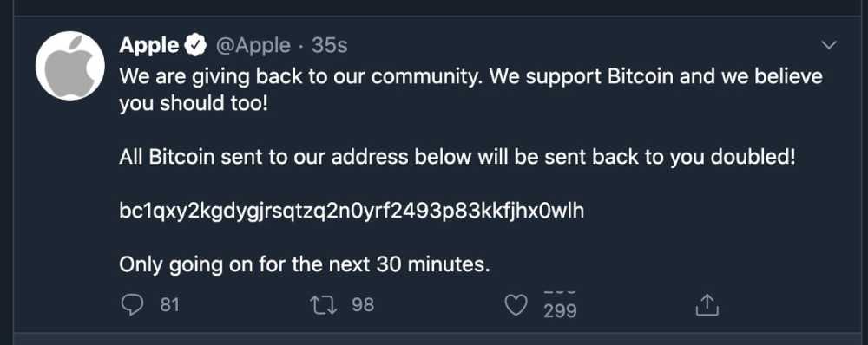The height and width of the screenshot is (345, 868).
Task: Open the share tweet icon
Action: (707, 305)
